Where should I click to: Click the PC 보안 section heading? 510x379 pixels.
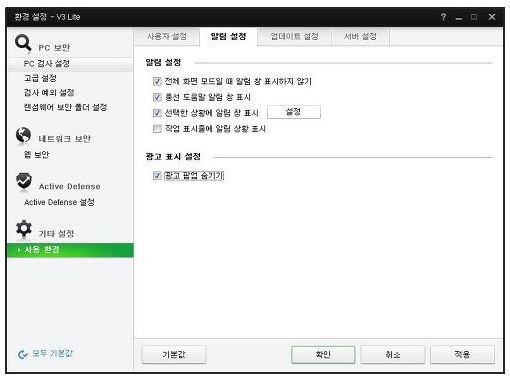click(54, 48)
